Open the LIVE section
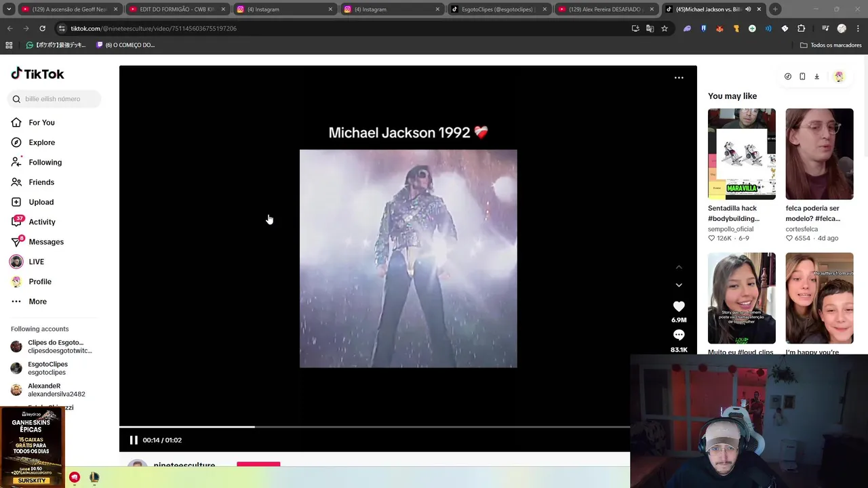The image size is (868, 488). [x=37, y=262]
